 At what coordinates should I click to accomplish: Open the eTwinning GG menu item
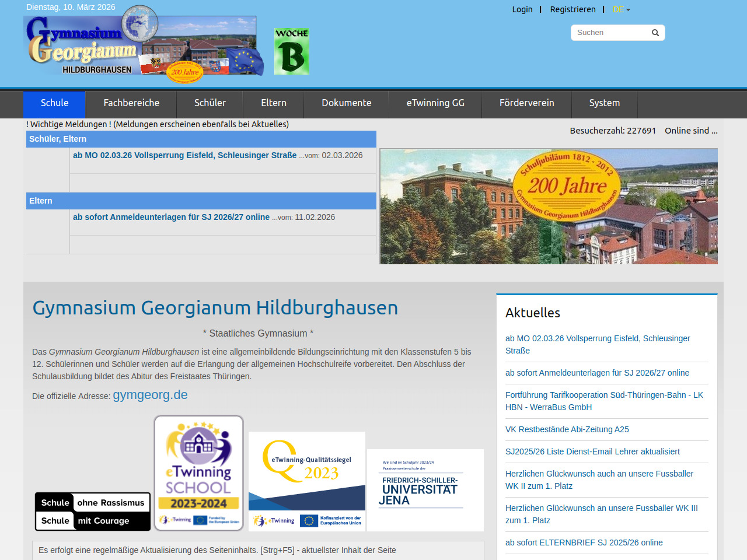[x=435, y=103]
